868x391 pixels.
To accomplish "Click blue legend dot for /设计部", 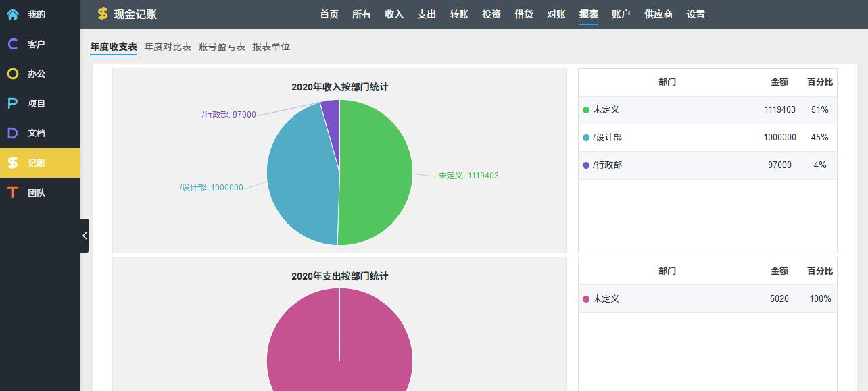I will point(586,138).
